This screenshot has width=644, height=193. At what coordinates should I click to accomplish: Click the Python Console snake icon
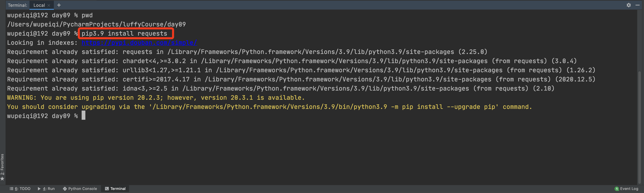pos(65,189)
